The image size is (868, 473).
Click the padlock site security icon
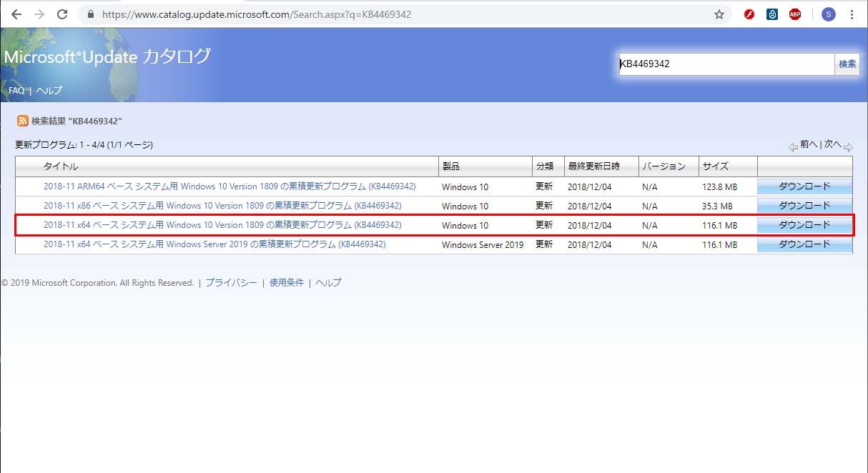point(90,14)
